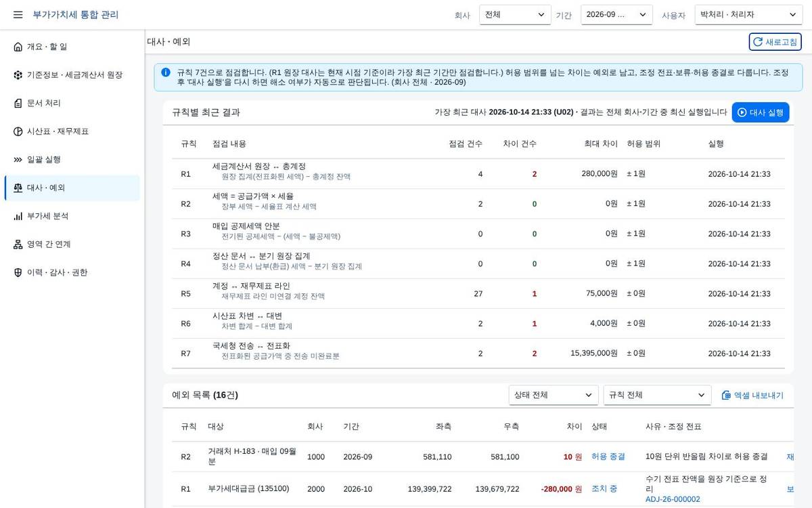Click the 차이 건수 column header
Screen dimensions: 812x508
pyautogui.click(x=520, y=144)
